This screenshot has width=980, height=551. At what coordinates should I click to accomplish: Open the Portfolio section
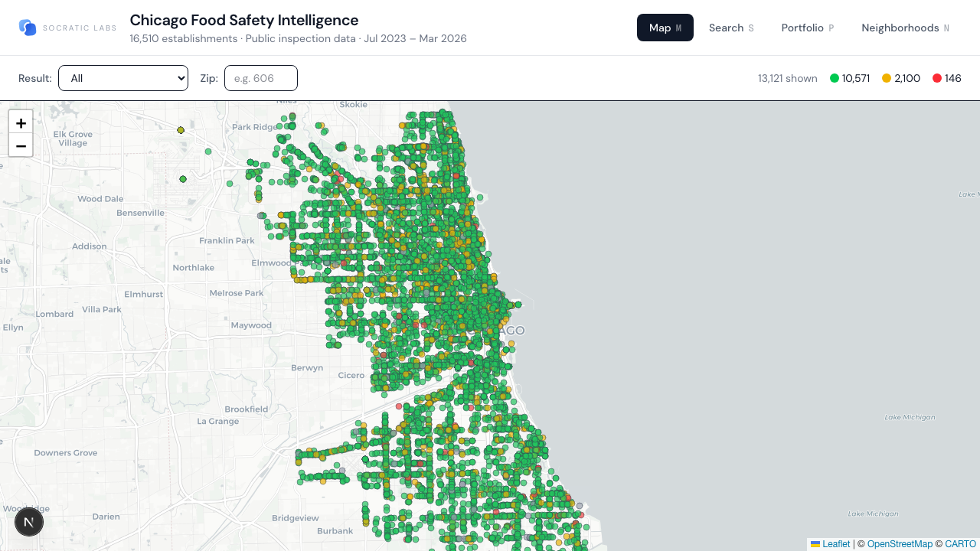pyautogui.click(x=807, y=28)
